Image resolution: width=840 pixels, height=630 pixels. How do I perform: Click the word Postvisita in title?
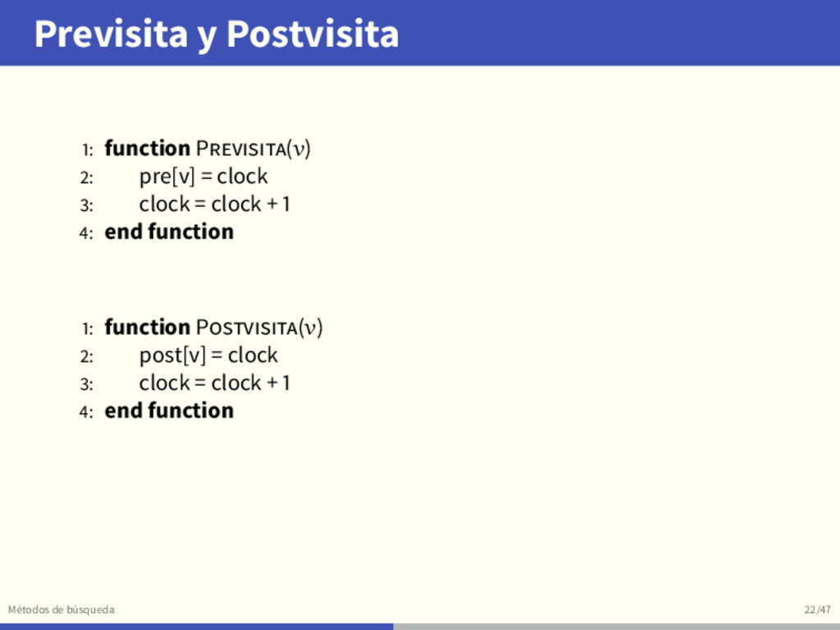[x=313, y=33]
